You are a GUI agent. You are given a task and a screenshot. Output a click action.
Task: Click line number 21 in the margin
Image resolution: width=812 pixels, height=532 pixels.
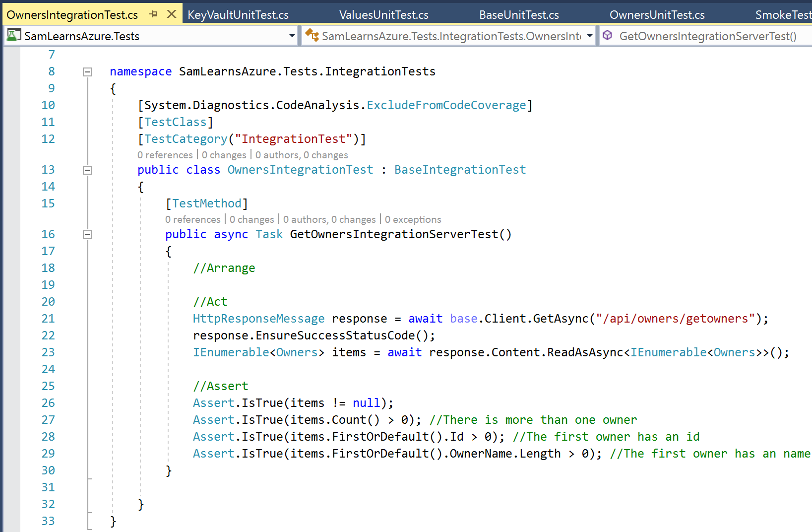pos(48,319)
